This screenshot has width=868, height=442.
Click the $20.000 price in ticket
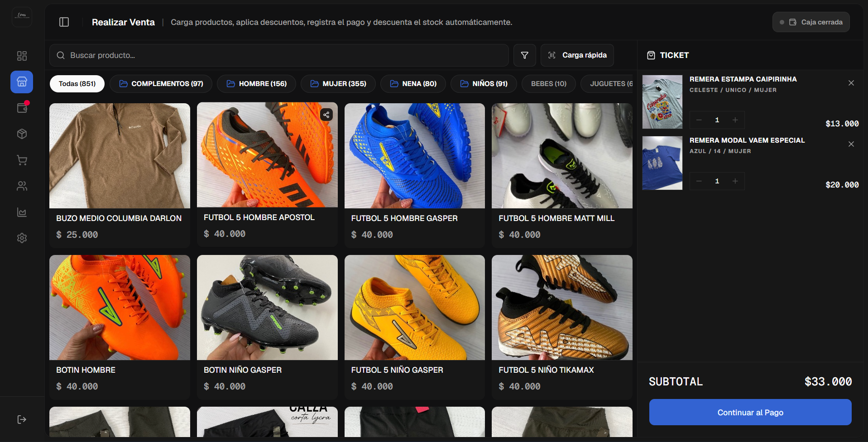tap(842, 185)
